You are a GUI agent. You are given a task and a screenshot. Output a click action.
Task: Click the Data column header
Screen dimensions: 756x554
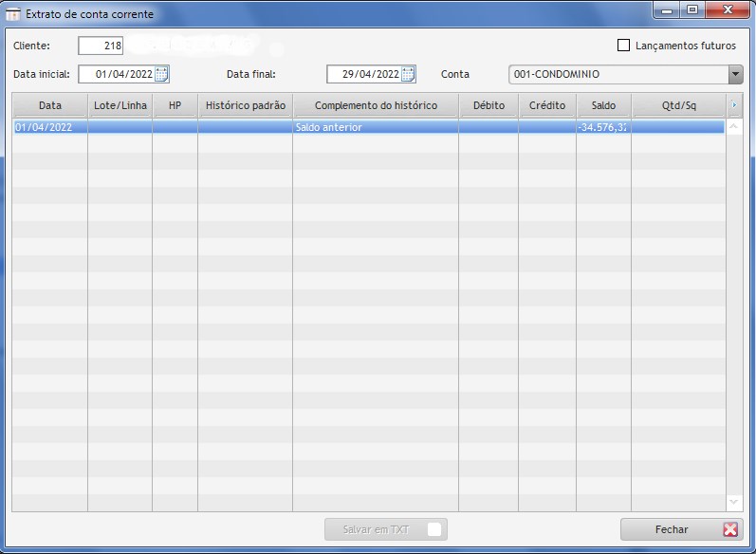pyautogui.click(x=49, y=105)
